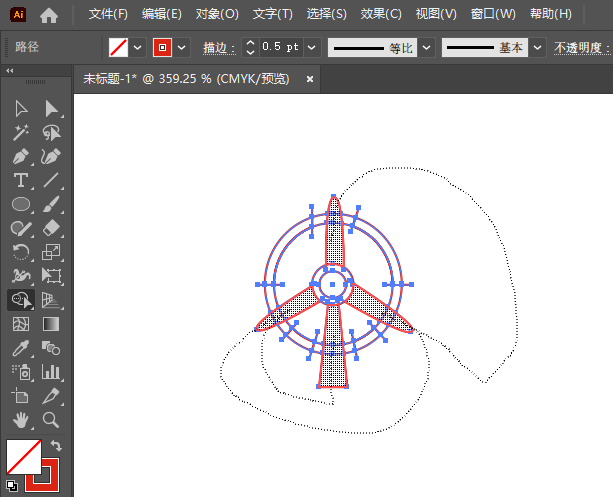Choose the Rotate tool
Image resolution: width=613 pixels, height=497 pixels.
[x=21, y=252]
